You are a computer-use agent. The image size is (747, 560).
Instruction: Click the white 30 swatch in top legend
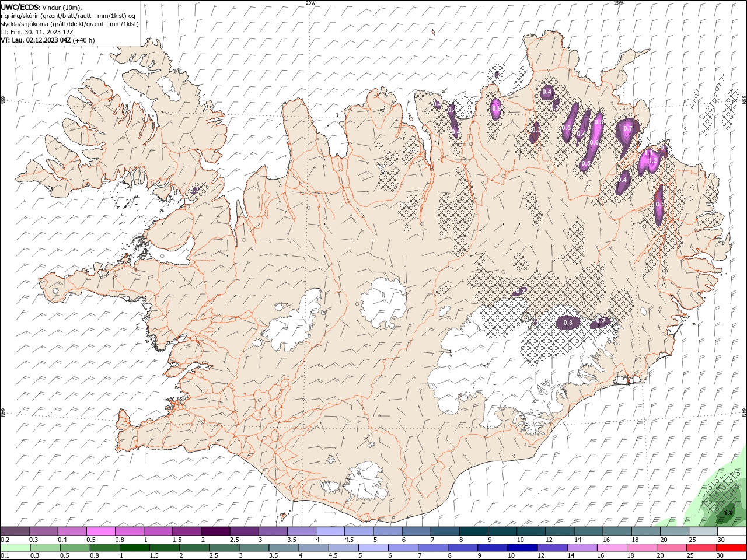click(x=732, y=531)
